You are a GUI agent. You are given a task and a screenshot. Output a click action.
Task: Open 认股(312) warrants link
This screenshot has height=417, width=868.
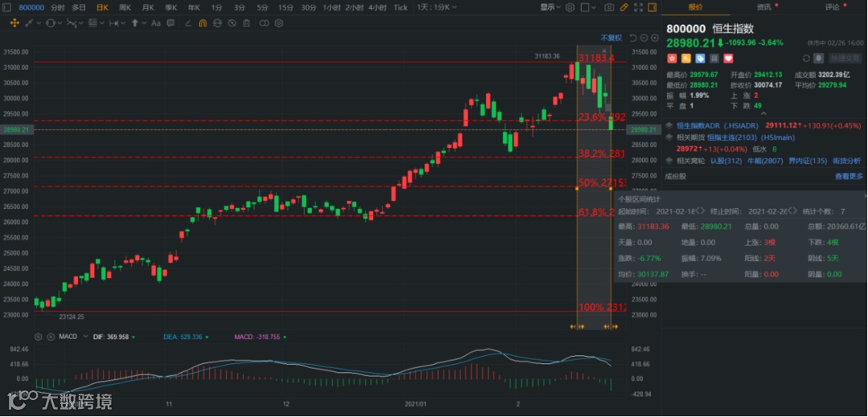pos(726,161)
